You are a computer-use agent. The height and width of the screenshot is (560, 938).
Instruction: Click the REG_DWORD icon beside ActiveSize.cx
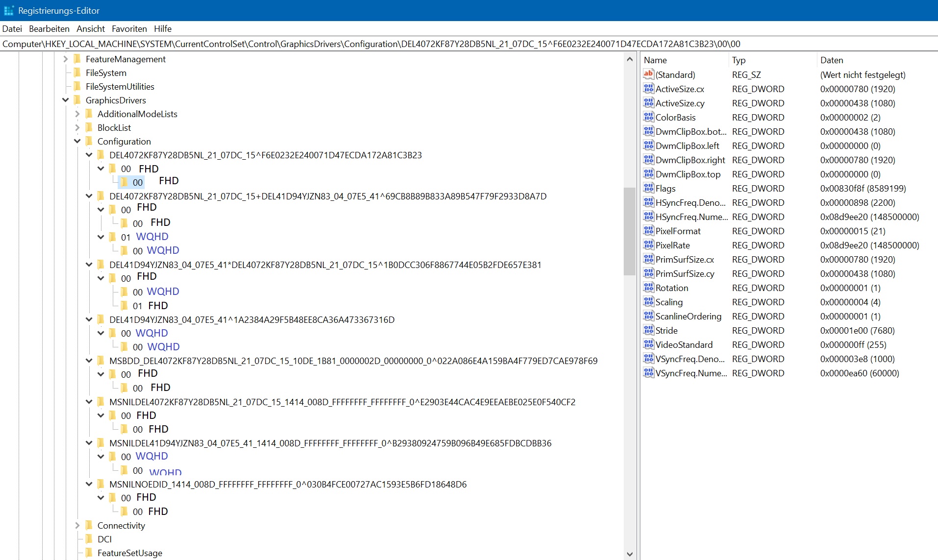(x=648, y=89)
